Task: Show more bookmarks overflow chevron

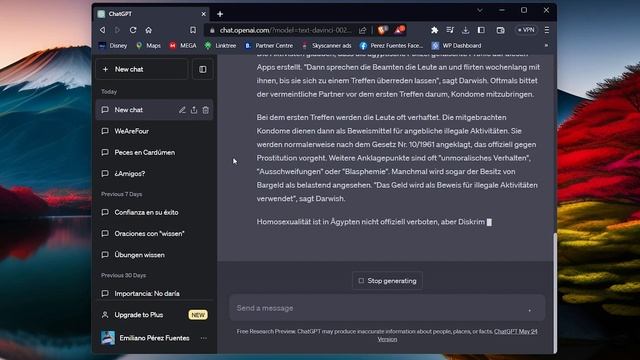Action: pos(546,45)
